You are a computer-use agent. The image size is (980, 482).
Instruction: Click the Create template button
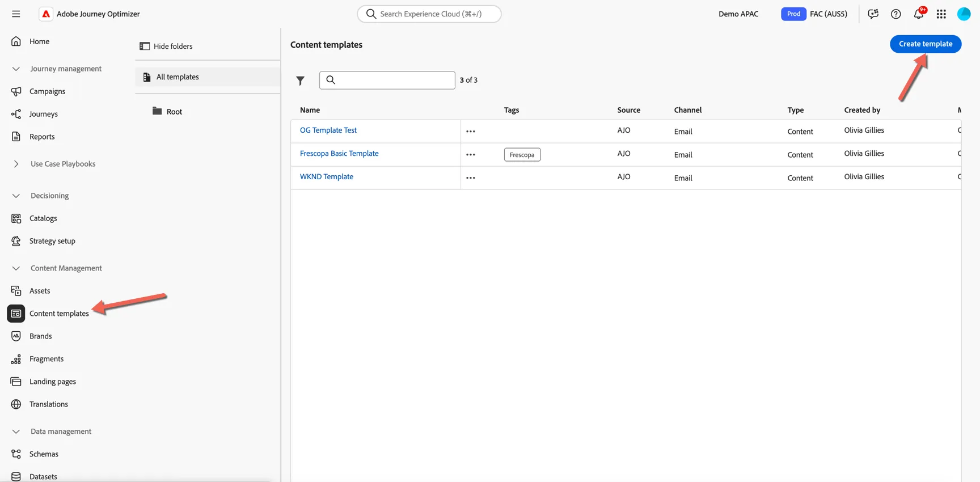tap(926, 44)
